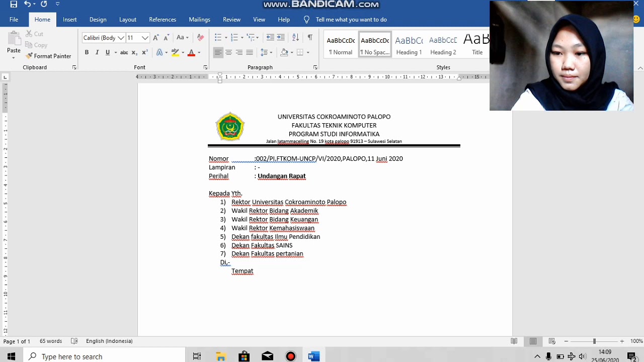
Task: Click the Windows search box
Action: [104, 356]
